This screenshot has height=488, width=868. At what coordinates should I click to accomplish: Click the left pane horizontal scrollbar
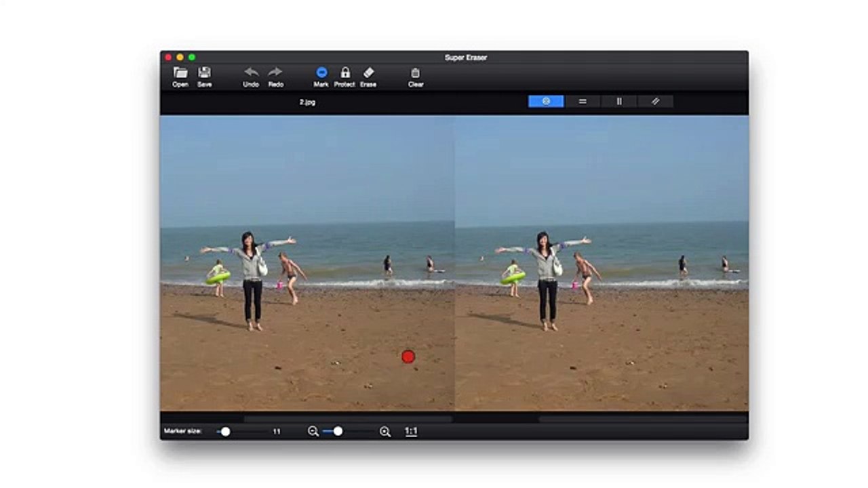348,419
